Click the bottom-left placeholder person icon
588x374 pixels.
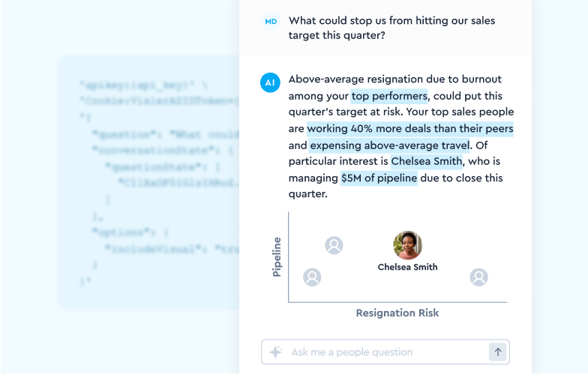pyautogui.click(x=312, y=277)
